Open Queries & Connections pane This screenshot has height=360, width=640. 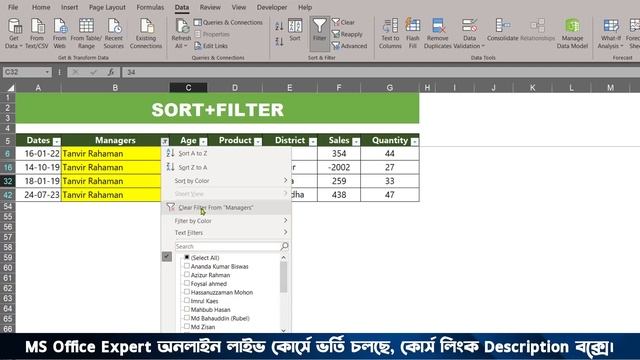click(228, 22)
